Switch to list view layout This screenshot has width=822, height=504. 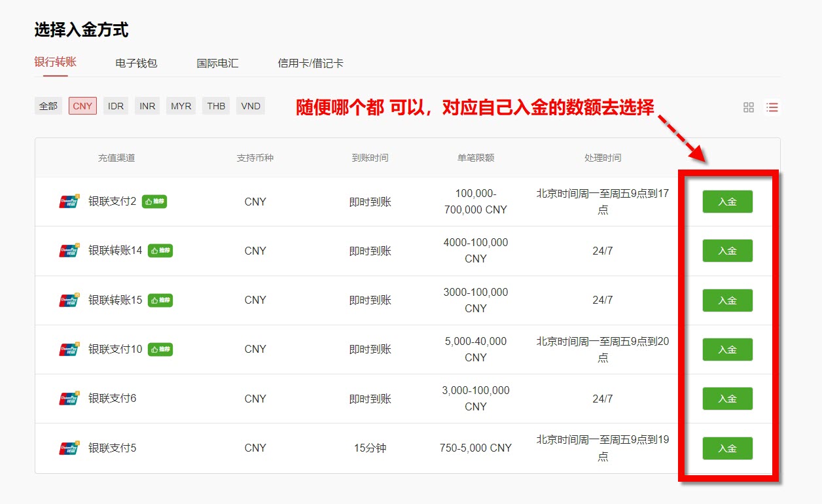point(772,107)
